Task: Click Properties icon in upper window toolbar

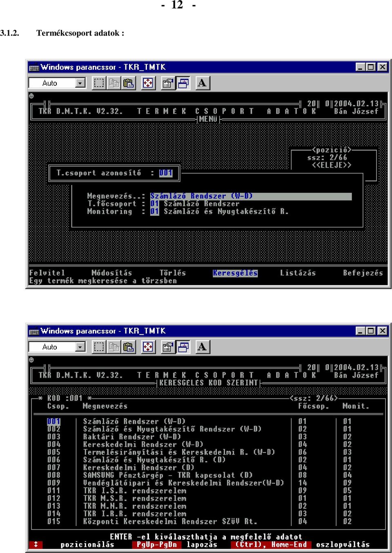Action: (167, 83)
